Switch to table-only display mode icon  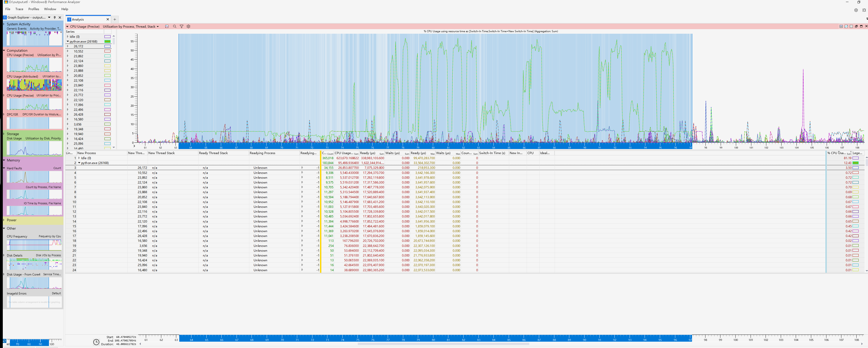[851, 26]
